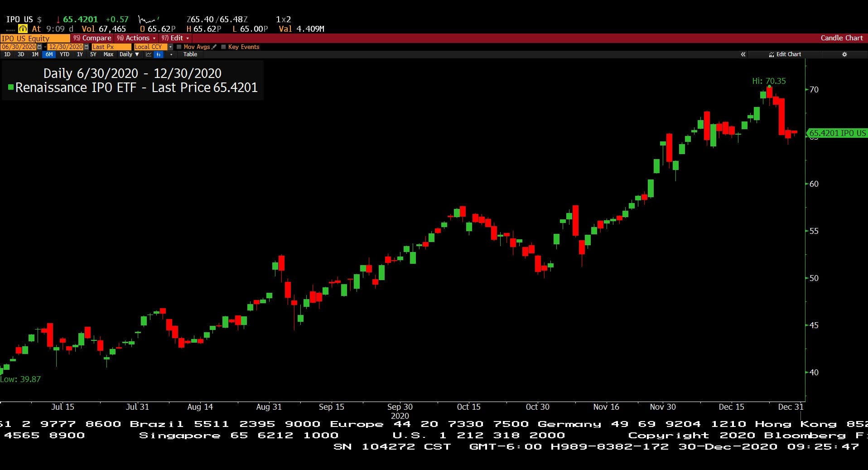Select the 6M range tab
This screenshot has height=470, width=868.
(x=49, y=54)
